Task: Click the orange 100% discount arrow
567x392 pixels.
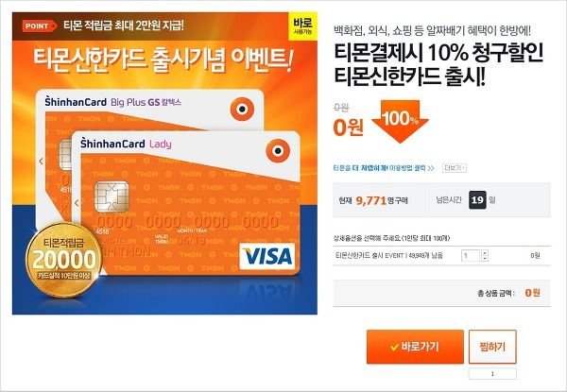Action: click(400, 121)
